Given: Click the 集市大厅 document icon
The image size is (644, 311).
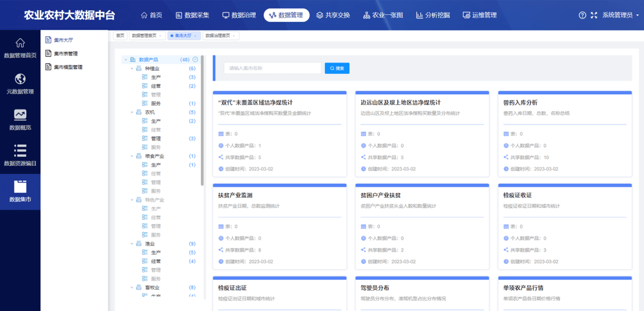Looking at the screenshot, I should pyautogui.click(x=48, y=40).
